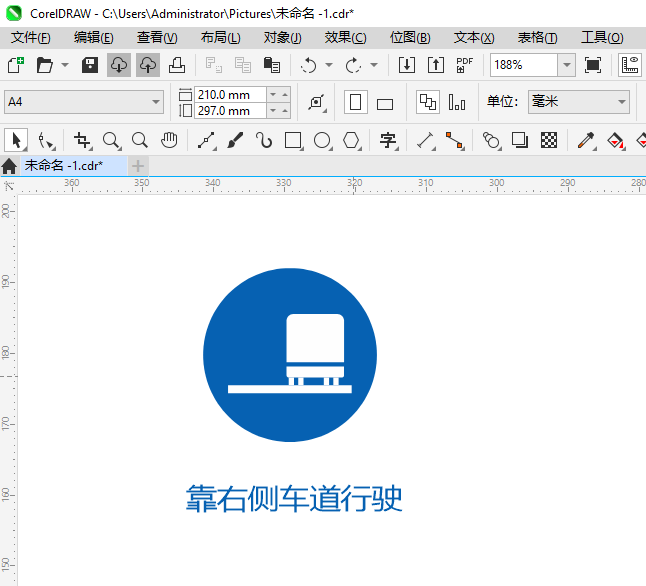Toggle the rulers display icon

630,65
